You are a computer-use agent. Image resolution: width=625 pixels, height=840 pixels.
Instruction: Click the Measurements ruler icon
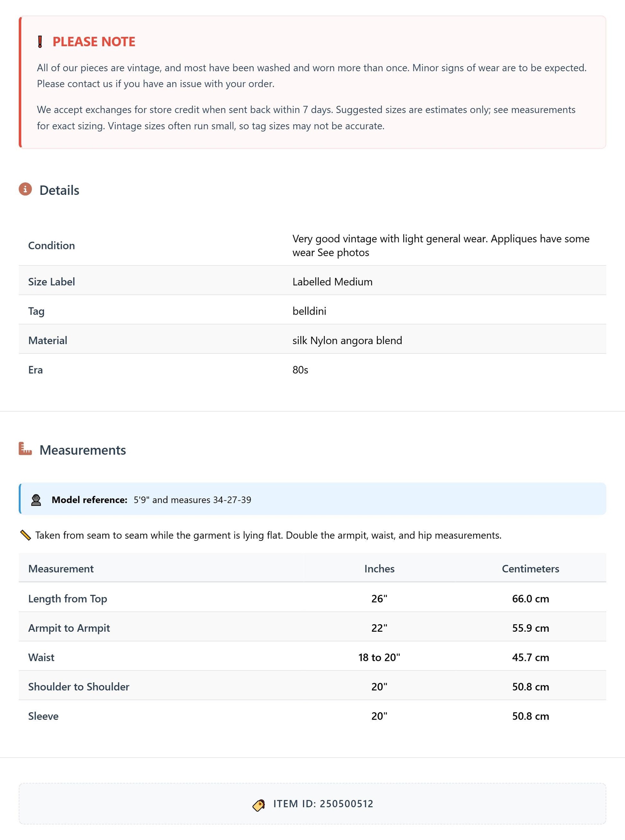pyautogui.click(x=25, y=449)
